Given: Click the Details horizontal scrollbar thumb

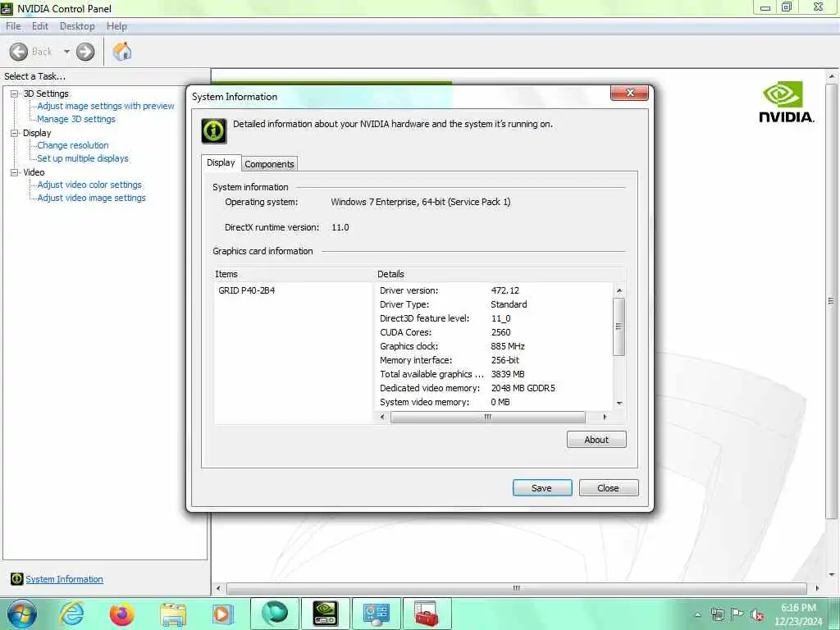Looking at the screenshot, I should (487, 417).
